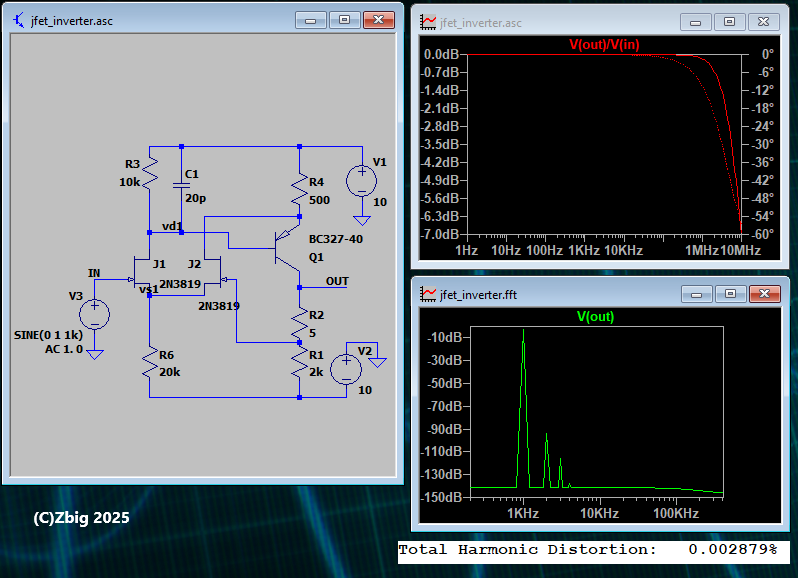Click the Total Harmonic Distortion readout
798x578 pixels.
tap(588, 550)
